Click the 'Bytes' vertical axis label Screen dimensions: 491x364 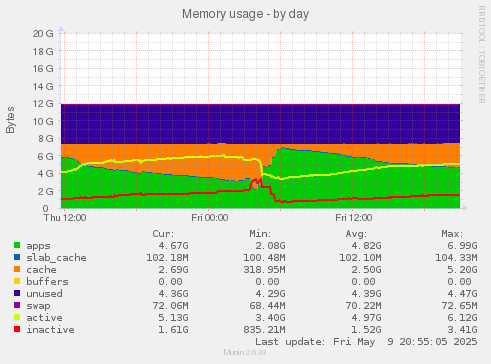pyautogui.click(x=10, y=120)
